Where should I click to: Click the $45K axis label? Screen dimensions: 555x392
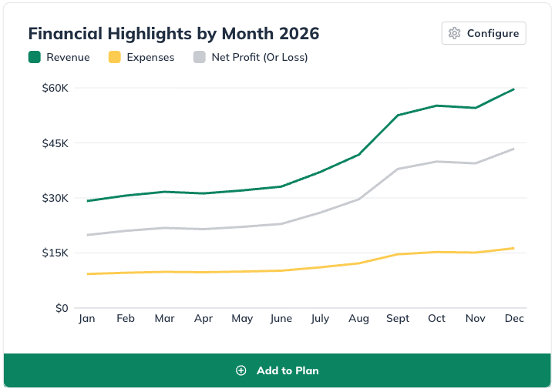click(55, 143)
